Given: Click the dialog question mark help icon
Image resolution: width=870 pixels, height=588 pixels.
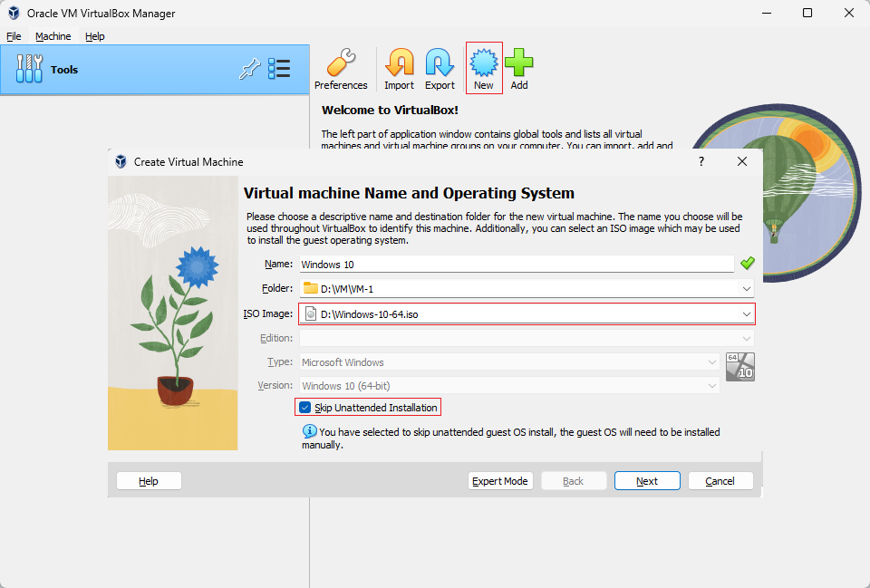Looking at the screenshot, I should 701,161.
